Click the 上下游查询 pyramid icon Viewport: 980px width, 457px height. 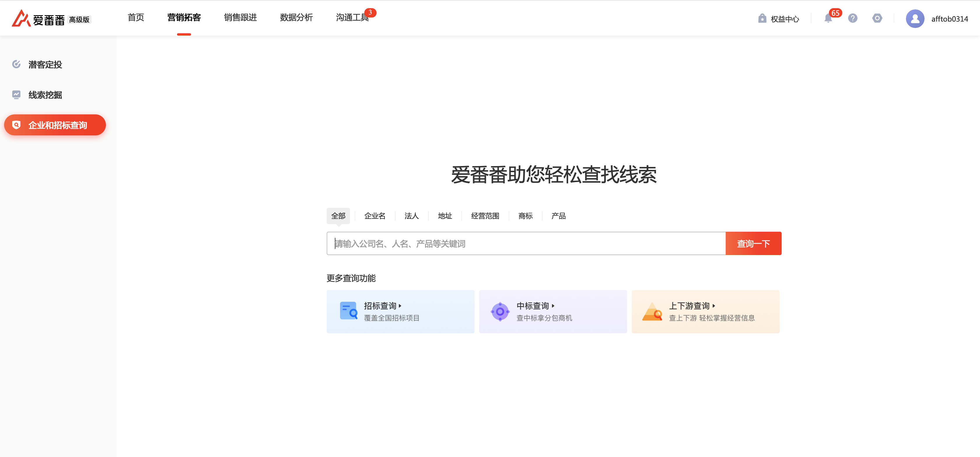[652, 312]
